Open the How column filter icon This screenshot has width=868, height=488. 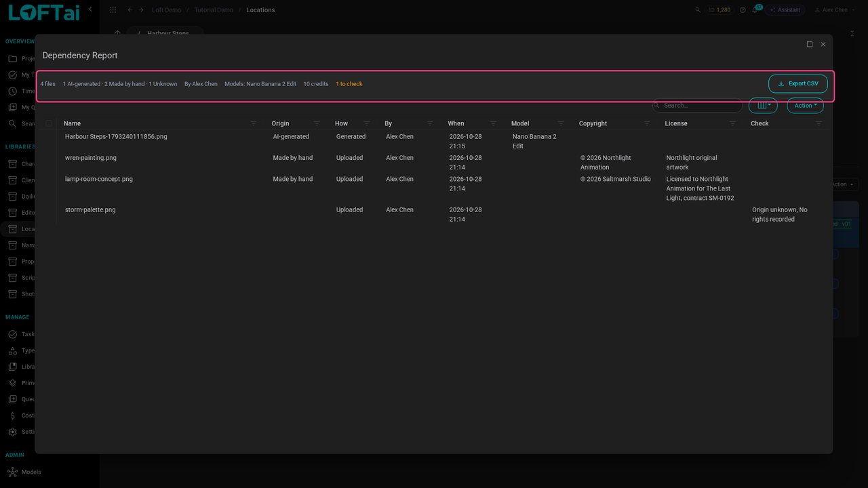click(367, 123)
